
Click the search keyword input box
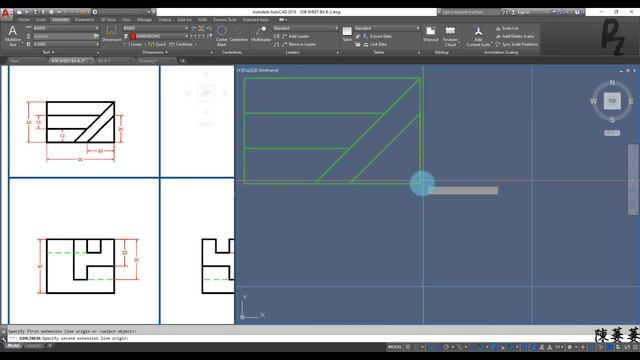click(471, 12)
